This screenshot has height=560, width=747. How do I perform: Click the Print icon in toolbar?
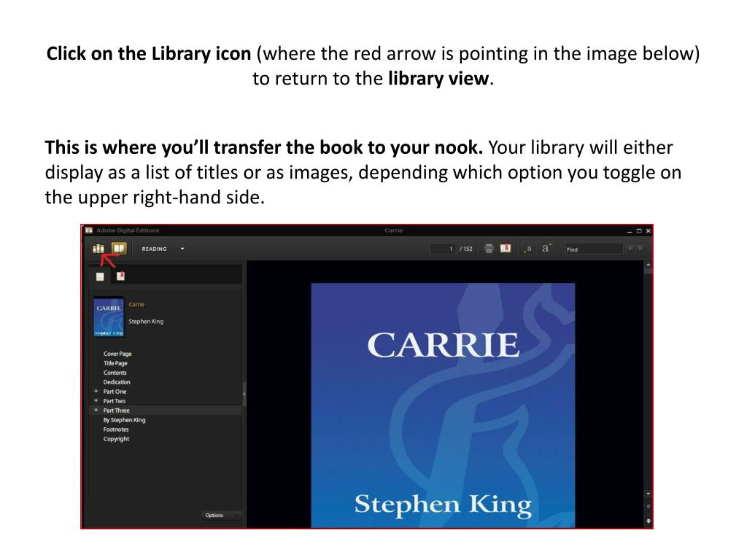tap(489, 248)
